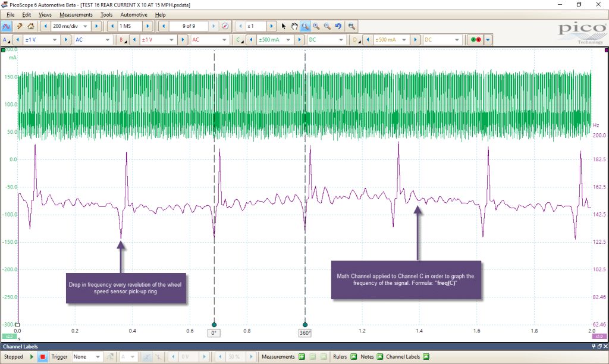Open the 200 ms/div timebase dropdown
Image resolution: width=609 pixels, height=364 pixels.
[86, 26]
